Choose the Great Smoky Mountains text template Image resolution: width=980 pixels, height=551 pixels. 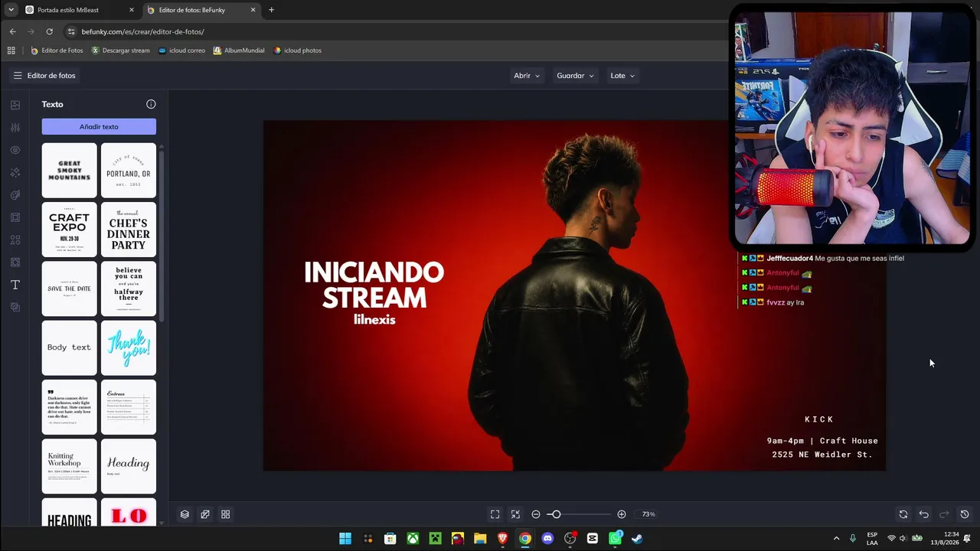70,171
